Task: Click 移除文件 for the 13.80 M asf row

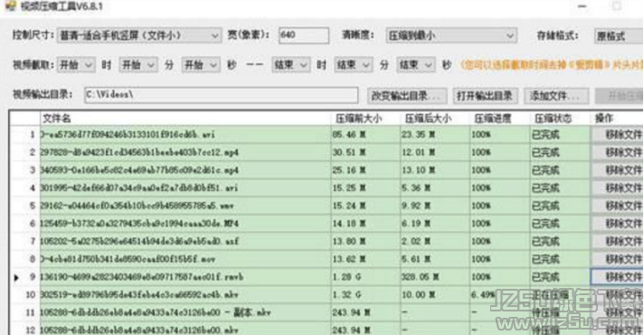Action: [x=617, y=241]
